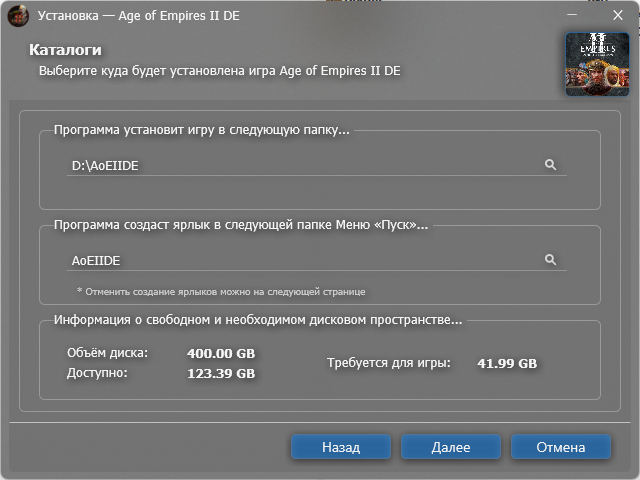
Task: Click the 123.39 GB available space value
Action: pyautogui.click(x=221, y=374)
